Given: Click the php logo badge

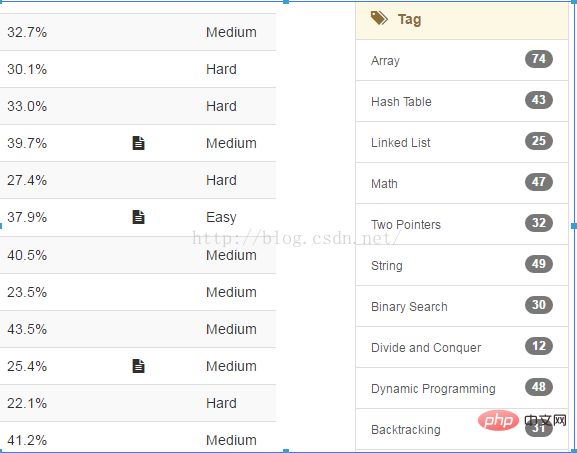Looking at the screenshot, I should point(498,421).
